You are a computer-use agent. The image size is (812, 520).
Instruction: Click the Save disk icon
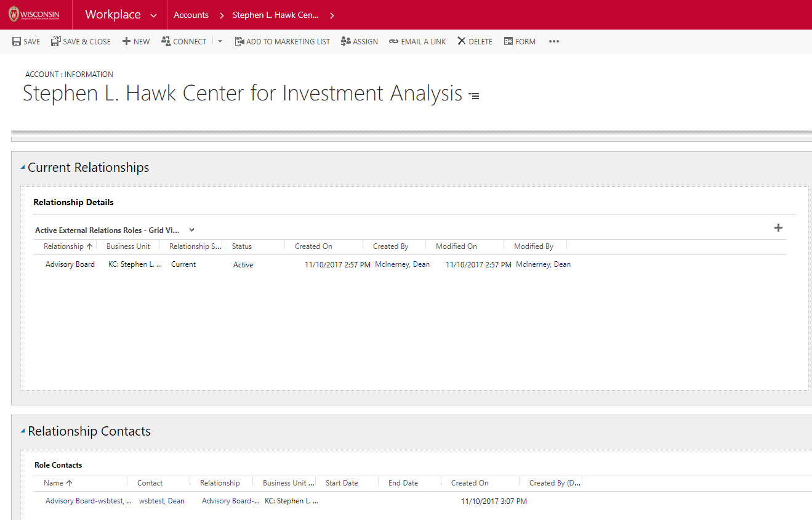click(x=17, y=42)
